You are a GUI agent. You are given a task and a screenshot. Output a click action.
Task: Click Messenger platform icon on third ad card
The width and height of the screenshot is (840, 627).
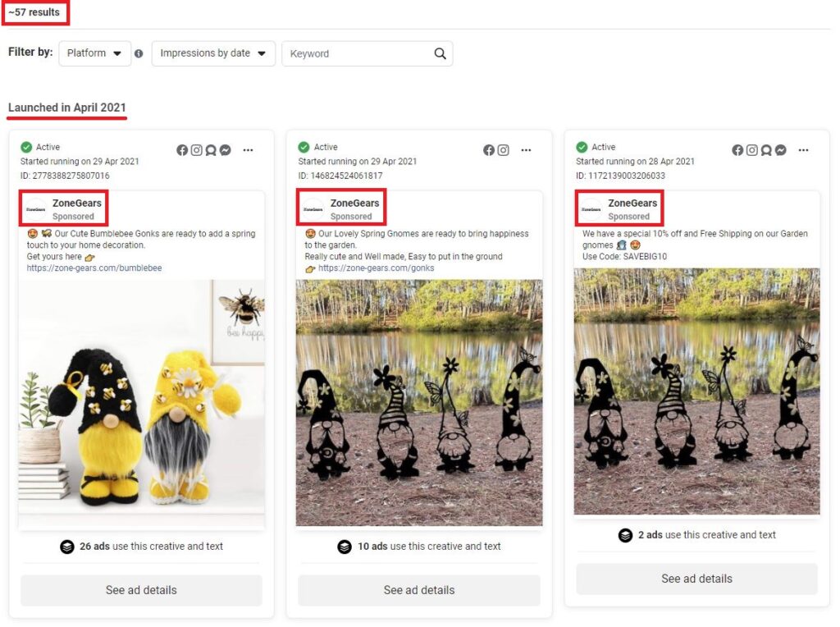pyautogui.click(x=781, y=150)
